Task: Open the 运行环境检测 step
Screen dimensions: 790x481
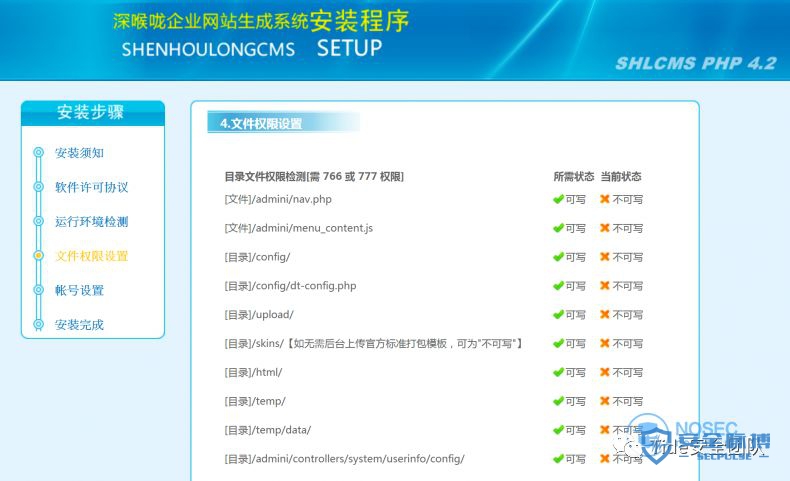Action: tap(92, 222)
